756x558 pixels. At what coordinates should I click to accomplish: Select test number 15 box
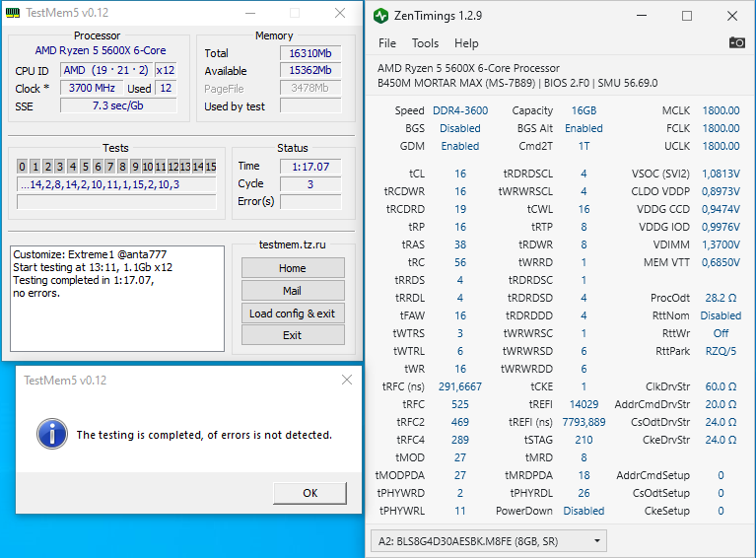coord(211,167)
